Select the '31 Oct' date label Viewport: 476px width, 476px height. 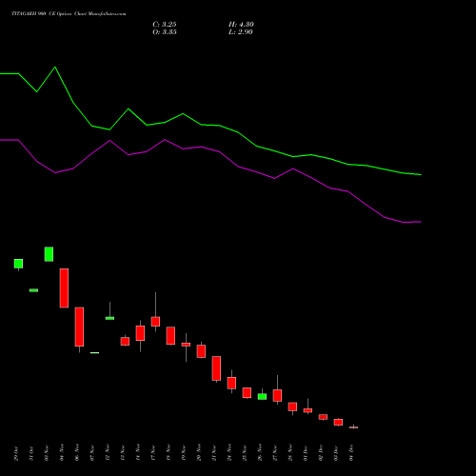[x=31, y=453]
